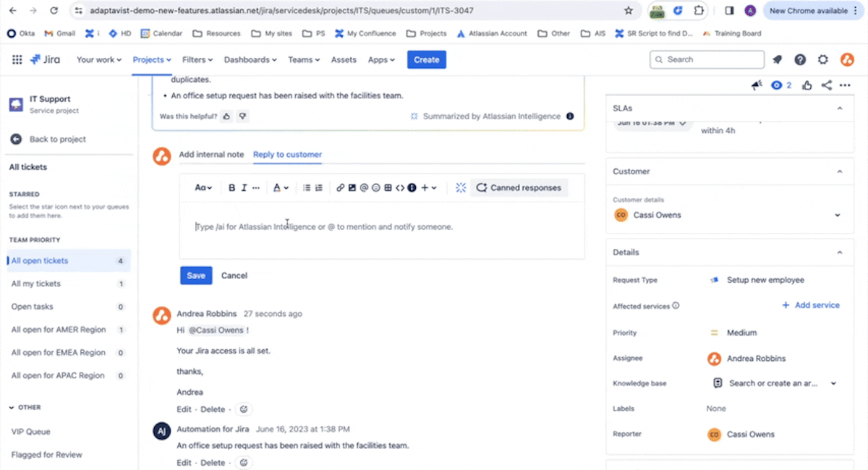This screenshot has width=868, height=470.
Task: Save the reply
Action: pos(196,275)
